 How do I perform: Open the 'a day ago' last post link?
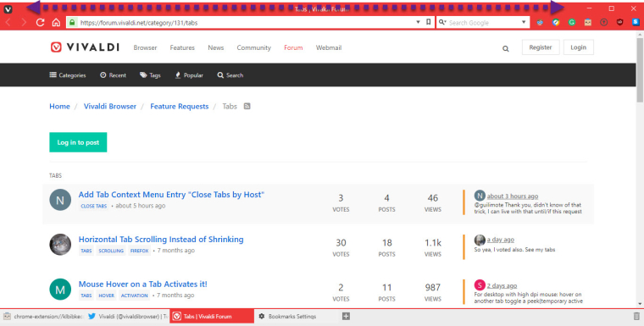click(x=500, y=240)
